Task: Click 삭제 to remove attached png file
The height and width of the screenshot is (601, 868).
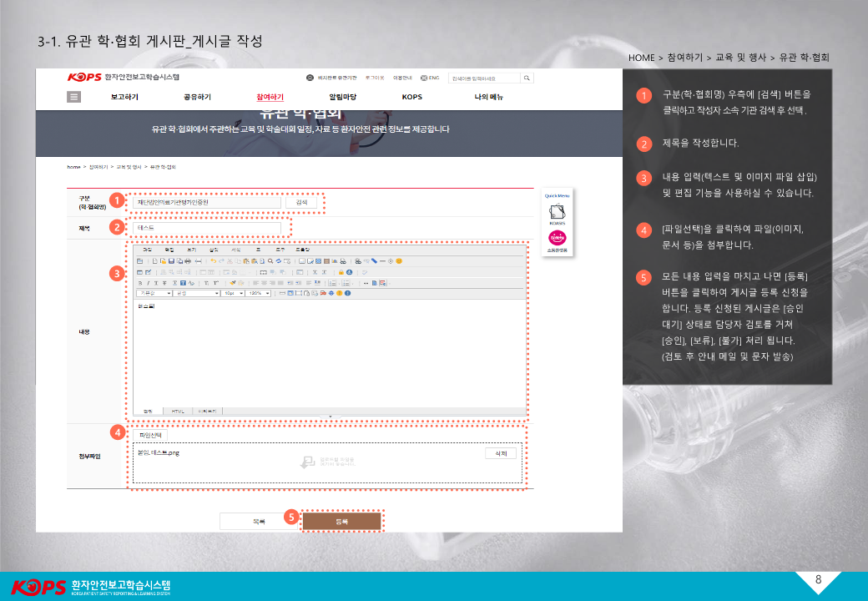Action: 500,453
